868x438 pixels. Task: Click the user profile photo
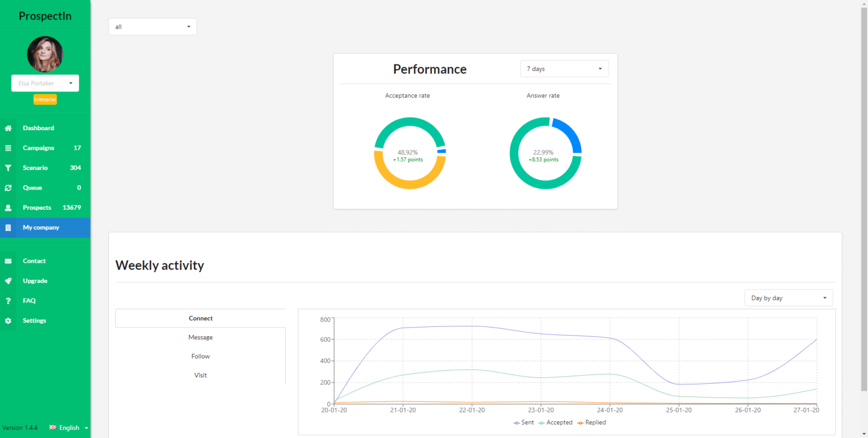click(45, 54)
